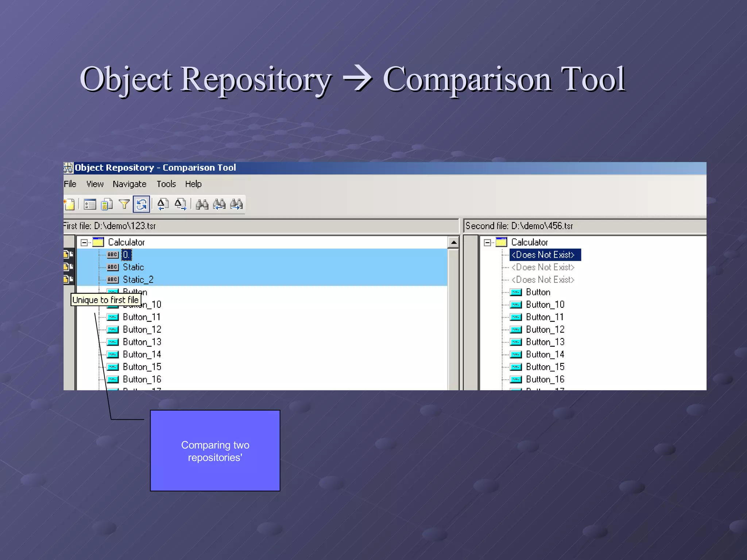Collapse the Calculator node in second file

(487, 242)
